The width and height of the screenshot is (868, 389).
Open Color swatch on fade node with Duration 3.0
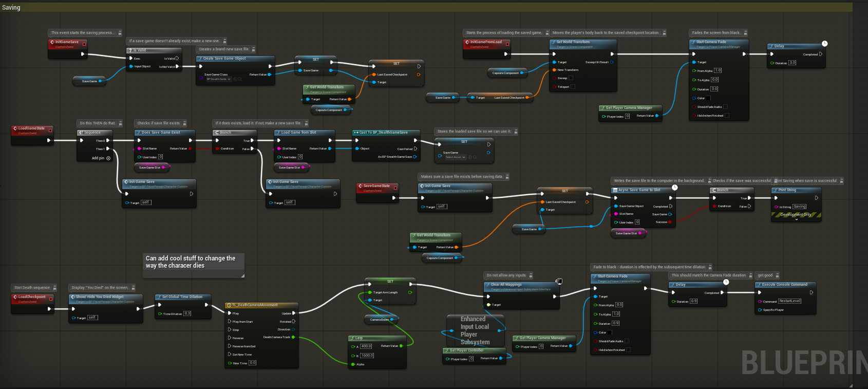click(x=708, y=98)
